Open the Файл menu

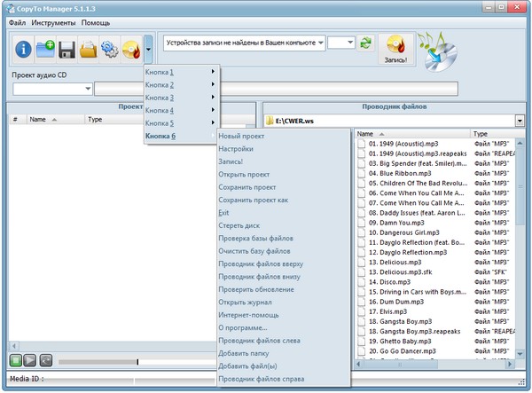pos(17,21)
